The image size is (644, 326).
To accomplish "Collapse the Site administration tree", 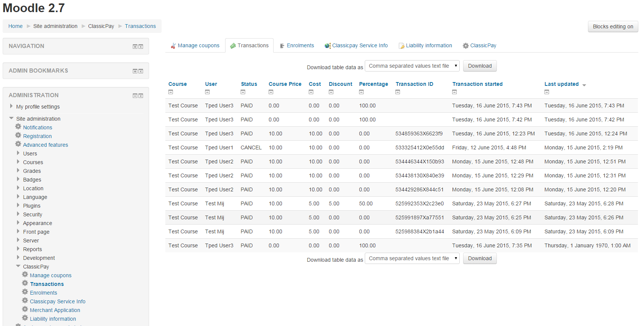I will [11, 118].
